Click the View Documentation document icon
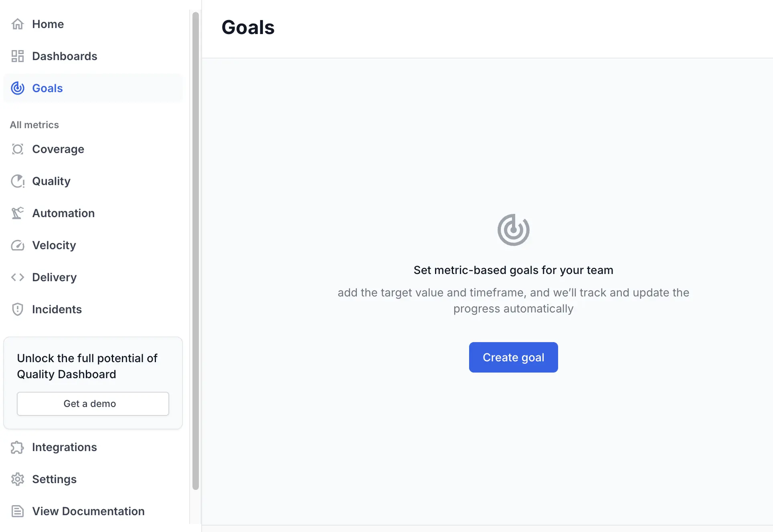The width and height of the screenshot is (773, 532). [x=18, y=511]
